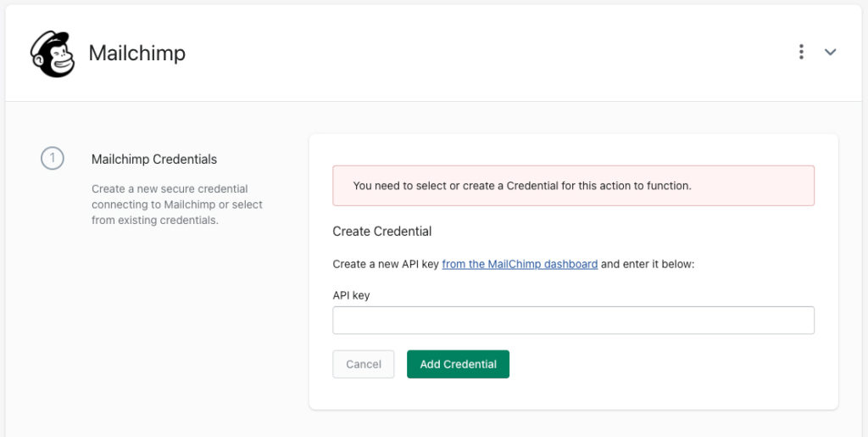Open the 'from the MailChimp dashboard' link

[520, 264]
